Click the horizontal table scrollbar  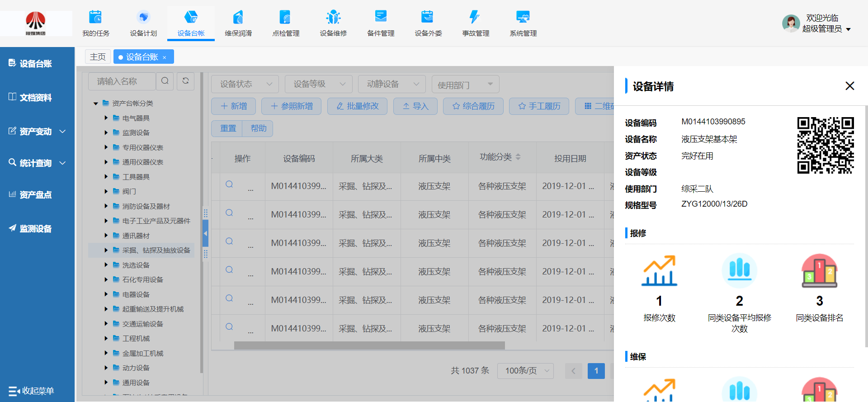click(x=369, y=345)
